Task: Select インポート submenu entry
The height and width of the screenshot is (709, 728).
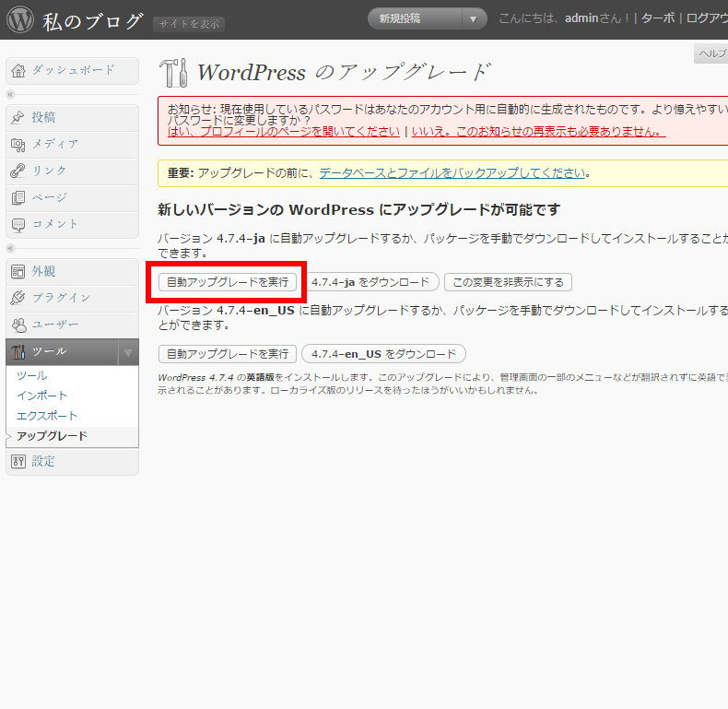Action: click(x=42, y=396)
